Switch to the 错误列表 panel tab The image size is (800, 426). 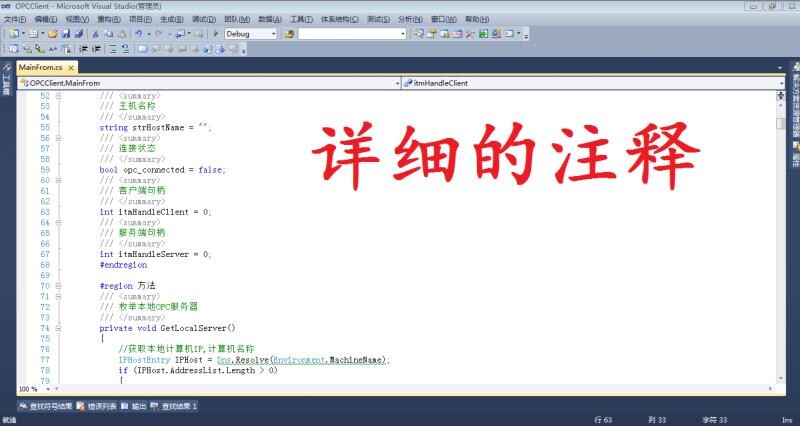(x=97, y=406)
